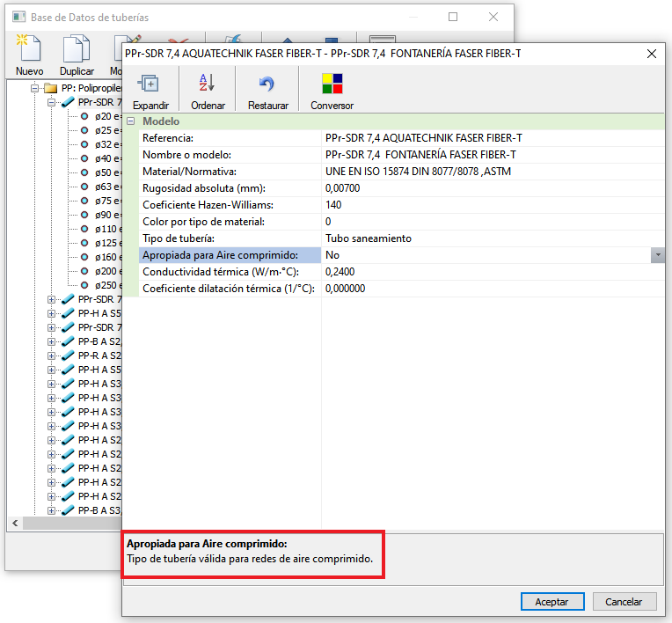The image size is (672, 623).
Task: Expand the PP-B A S2 tree node
Action: tap(51, 341)
